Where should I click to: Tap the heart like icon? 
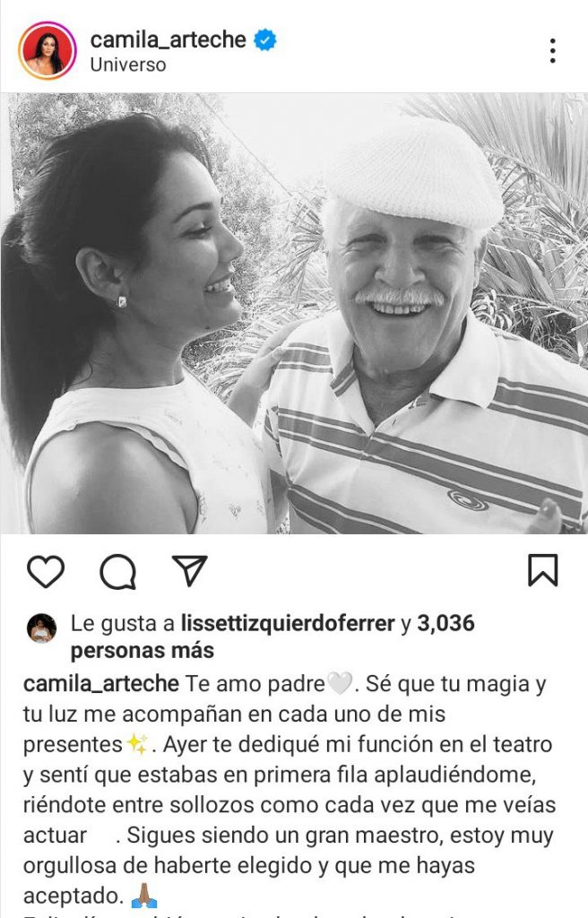click(x=46, y=571)
